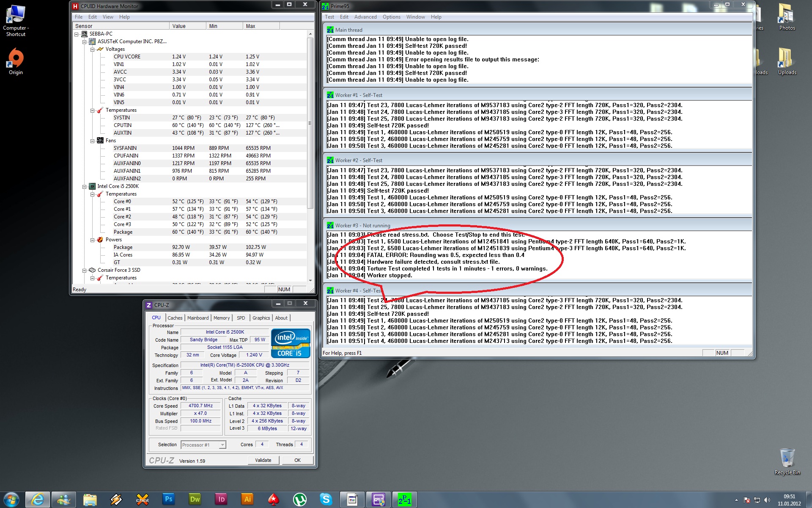Click CPU-Z Validate button

(x=263, y=460)
